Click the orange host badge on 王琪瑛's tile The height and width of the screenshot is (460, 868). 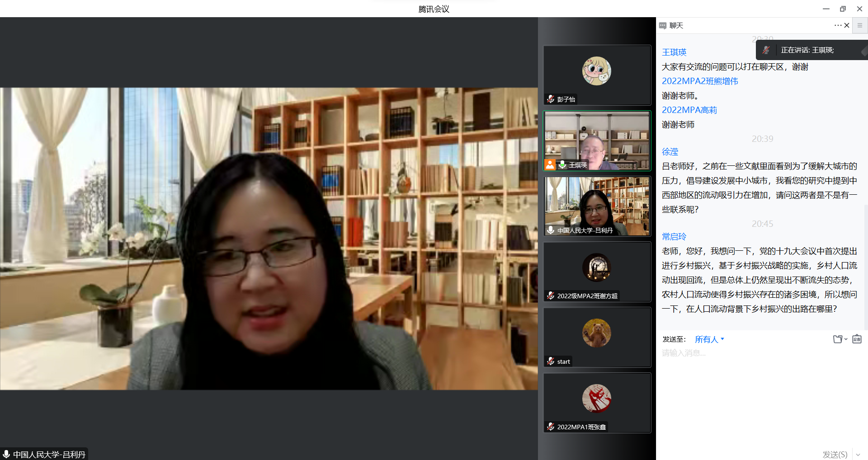pos(550,164)
